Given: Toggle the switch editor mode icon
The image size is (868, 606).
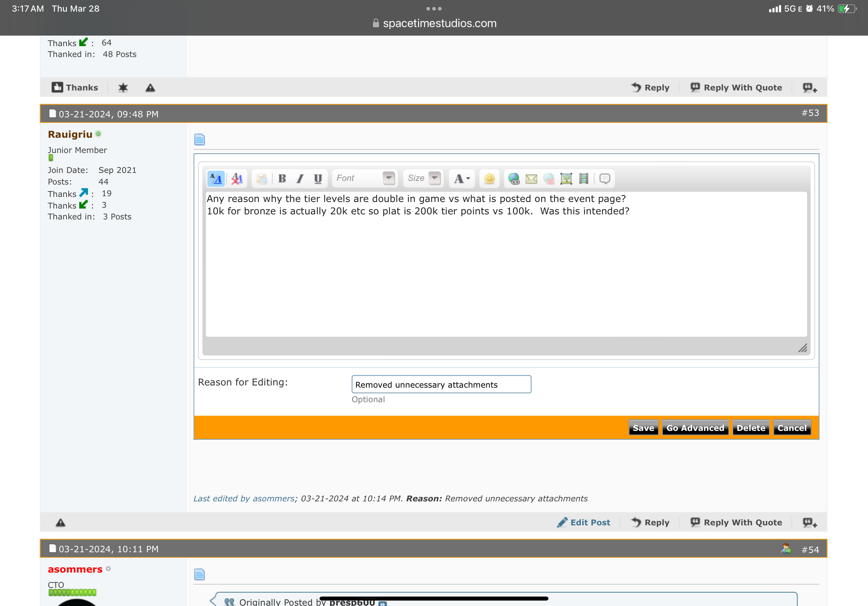Looking at the screenshot, I should 216,178.
